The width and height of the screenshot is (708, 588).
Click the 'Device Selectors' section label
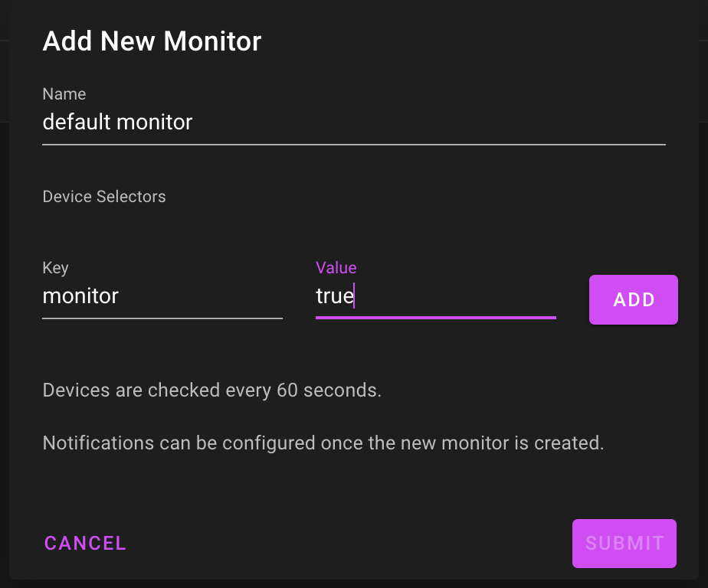point(104,197)
